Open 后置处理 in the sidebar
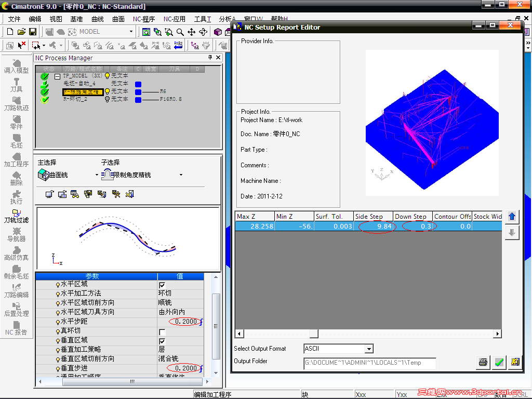 coord(16,310)
